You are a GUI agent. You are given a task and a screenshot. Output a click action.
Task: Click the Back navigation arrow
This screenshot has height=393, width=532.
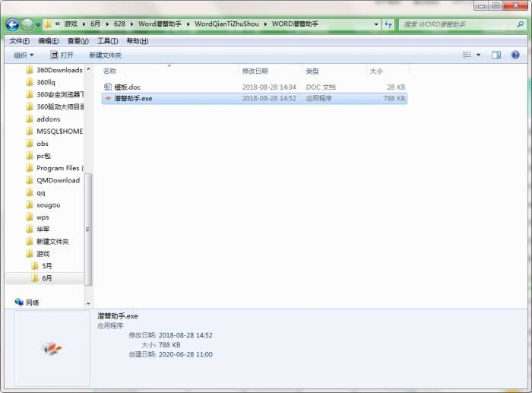12,24
